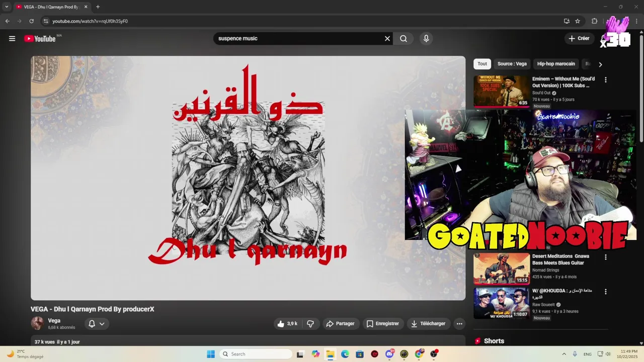Viewport: 644px width, 362px height.
Task: Open browser extensions puzzle icon
Action: point(594,21)
